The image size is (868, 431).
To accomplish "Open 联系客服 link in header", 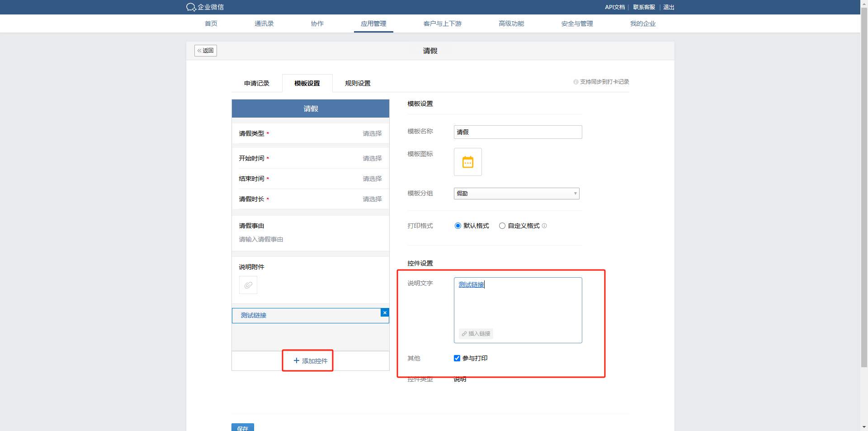I will (x=644, y=7).
